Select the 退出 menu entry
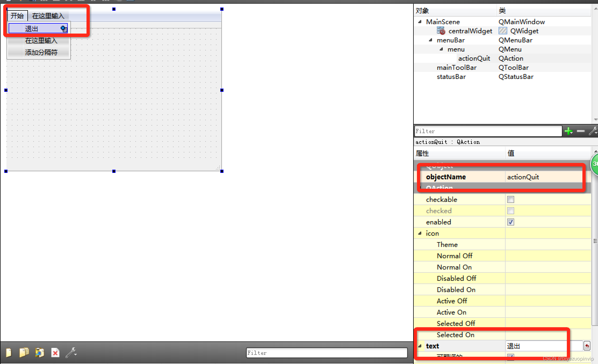The width and height of the screenshot is (598, 364). click(38, 28)
